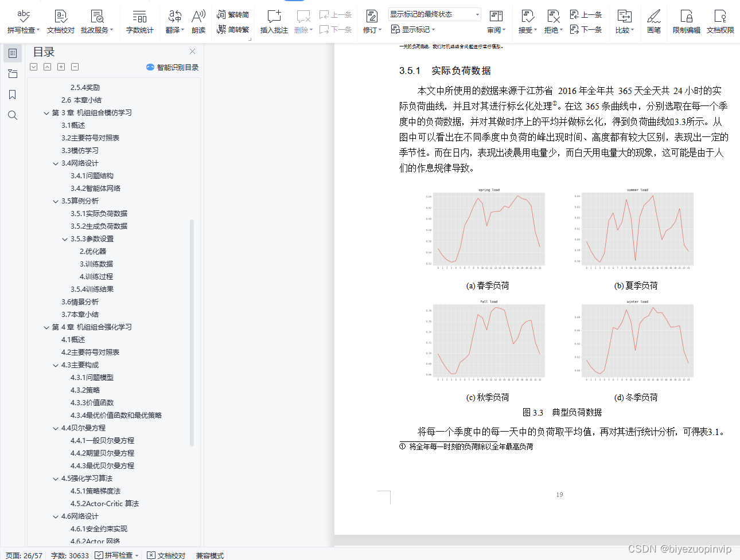Select the winter load chart (d)

[x=636, y=341]
